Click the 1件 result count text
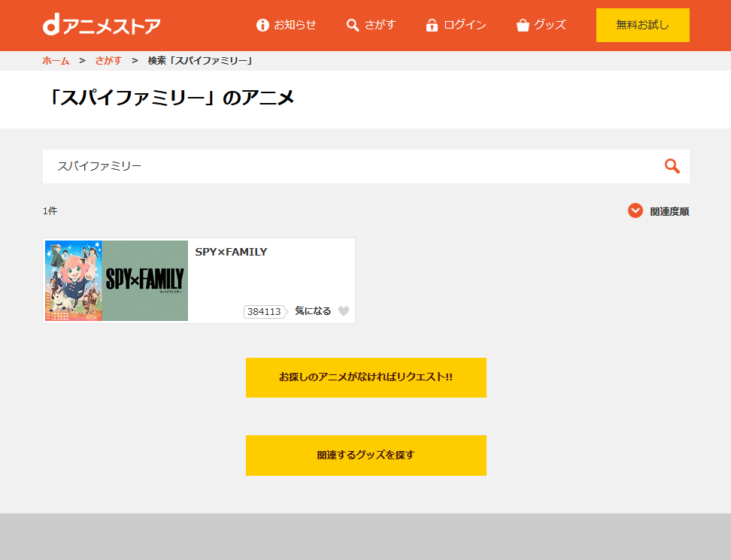731x560 pixels. 50,211
